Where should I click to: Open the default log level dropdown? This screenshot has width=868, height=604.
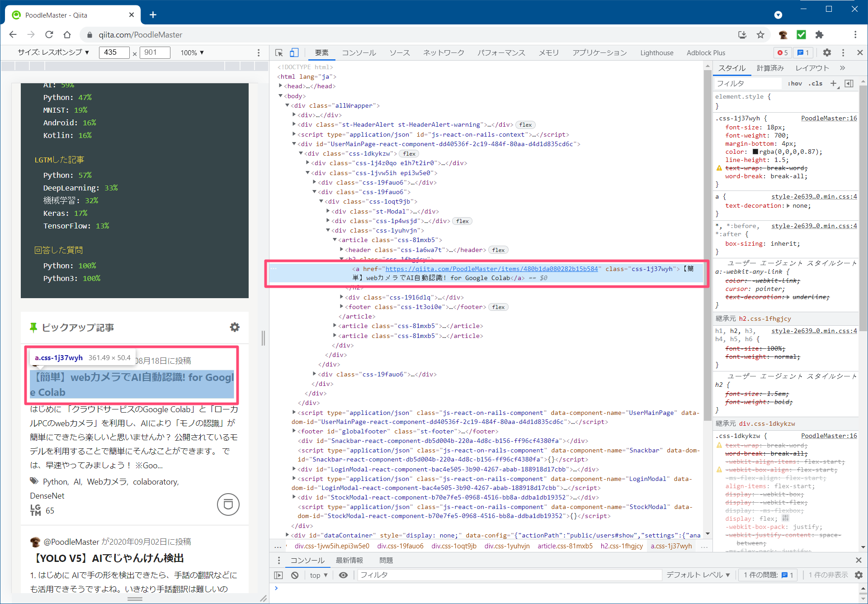(x=698, y=575)
